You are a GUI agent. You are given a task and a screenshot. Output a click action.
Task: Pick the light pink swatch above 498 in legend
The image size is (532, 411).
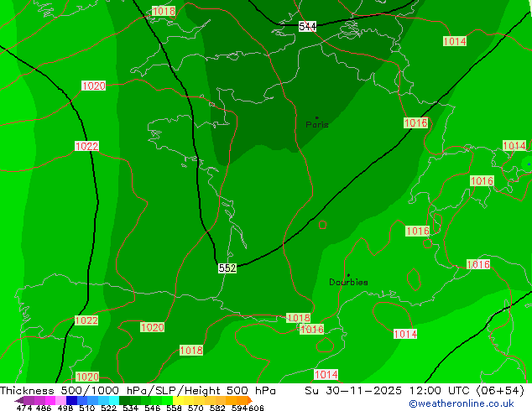click(x=60, y=400)
